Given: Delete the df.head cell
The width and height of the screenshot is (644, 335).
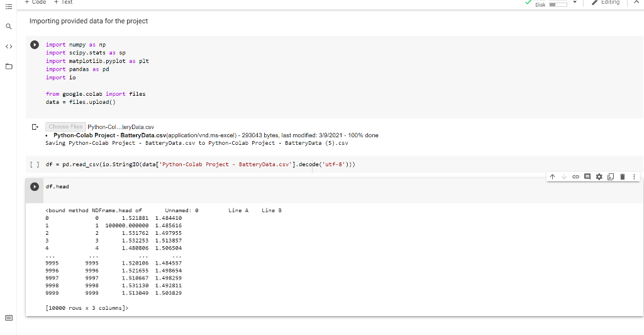Looking at the screenshot, I should [x=623, y=177].
